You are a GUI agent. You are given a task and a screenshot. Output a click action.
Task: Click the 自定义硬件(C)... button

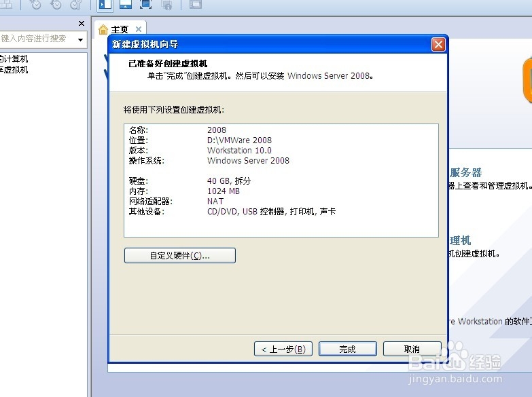pyautogui.click(x=180, y=255)
